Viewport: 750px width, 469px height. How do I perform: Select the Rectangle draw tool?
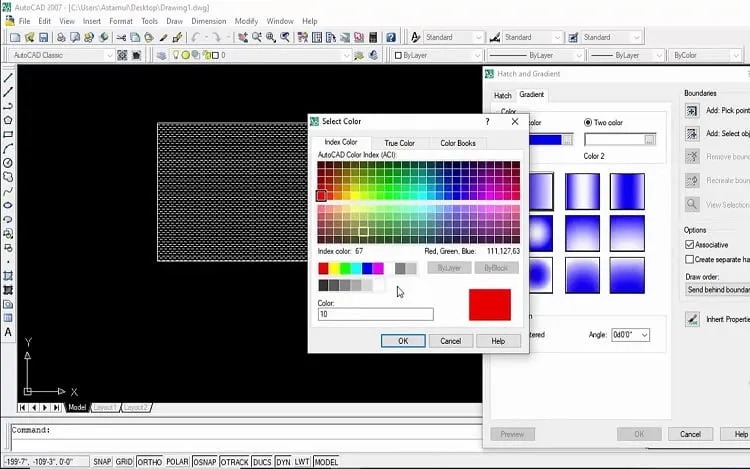(x=8, y=134)
